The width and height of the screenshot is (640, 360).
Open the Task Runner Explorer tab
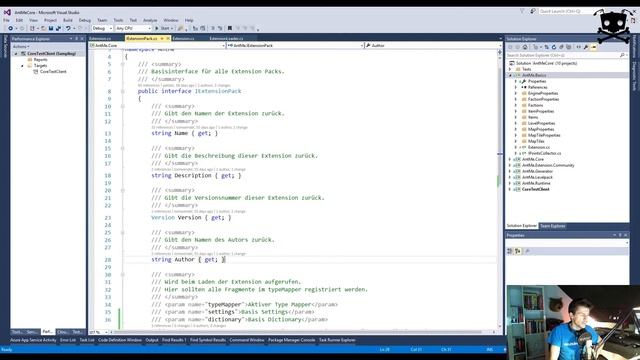[x=337, y=340]
